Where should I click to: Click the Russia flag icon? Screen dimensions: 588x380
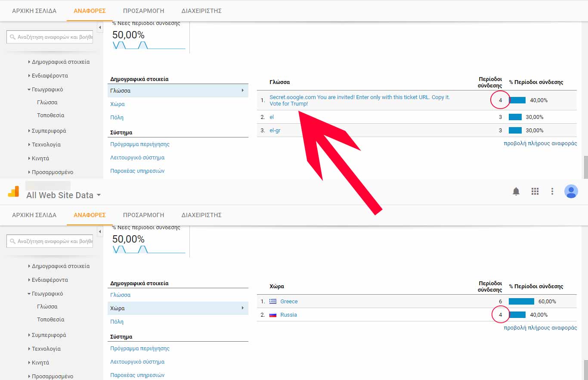273,315
